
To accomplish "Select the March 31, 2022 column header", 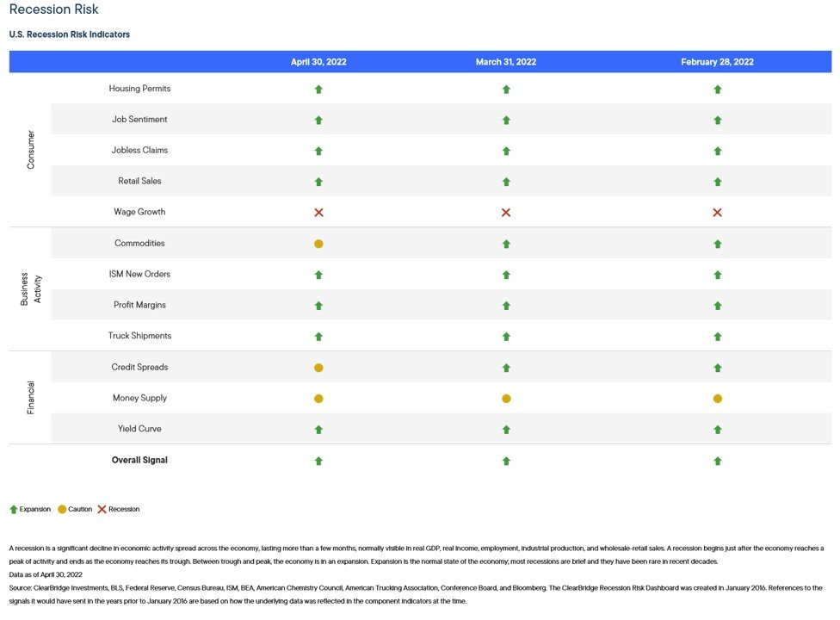I will [x=506, y=62].
